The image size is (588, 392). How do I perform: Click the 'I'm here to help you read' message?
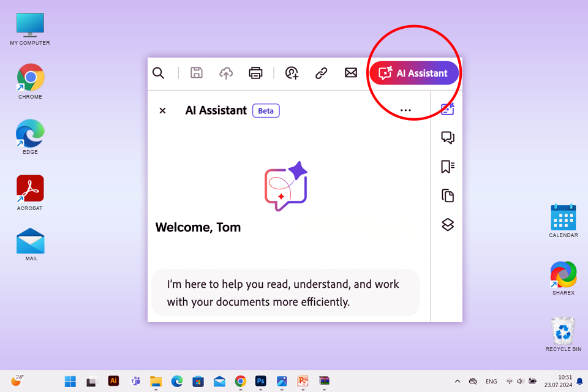tap(285, 293)
